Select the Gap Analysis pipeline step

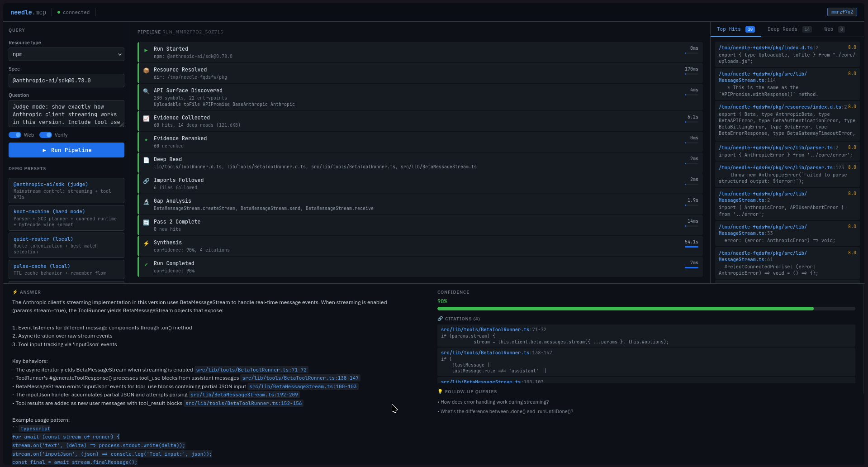(x=420, y=205)
